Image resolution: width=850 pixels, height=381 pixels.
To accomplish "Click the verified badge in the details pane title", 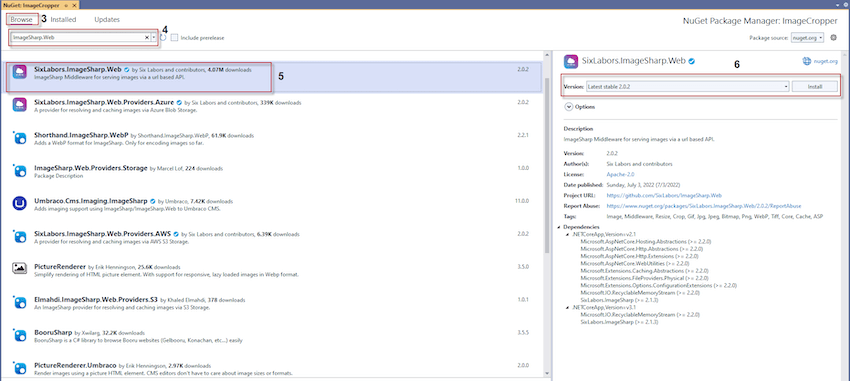I will pos(692,61).
